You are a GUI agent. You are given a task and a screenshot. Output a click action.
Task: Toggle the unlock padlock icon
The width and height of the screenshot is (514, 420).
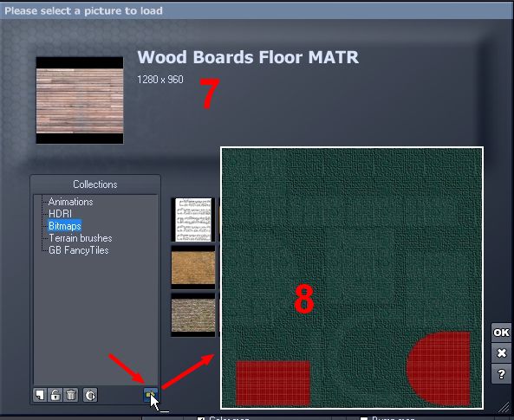click(55, 395)
